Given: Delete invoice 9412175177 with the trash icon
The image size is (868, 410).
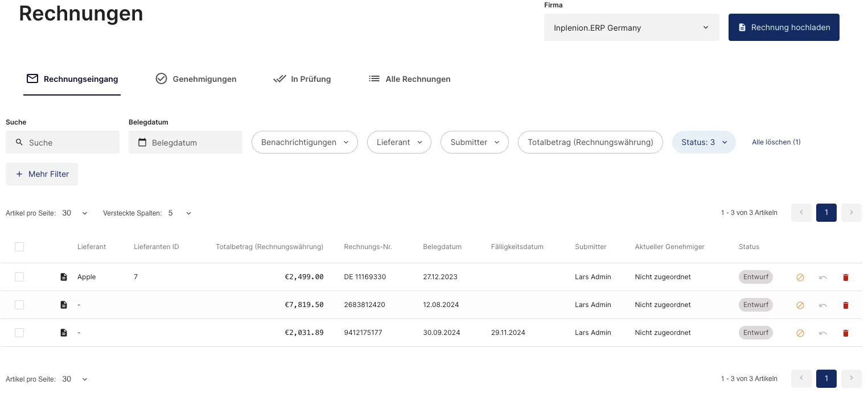Looking at the screenshot, I should pyautogui.click(x=845, y=333).
